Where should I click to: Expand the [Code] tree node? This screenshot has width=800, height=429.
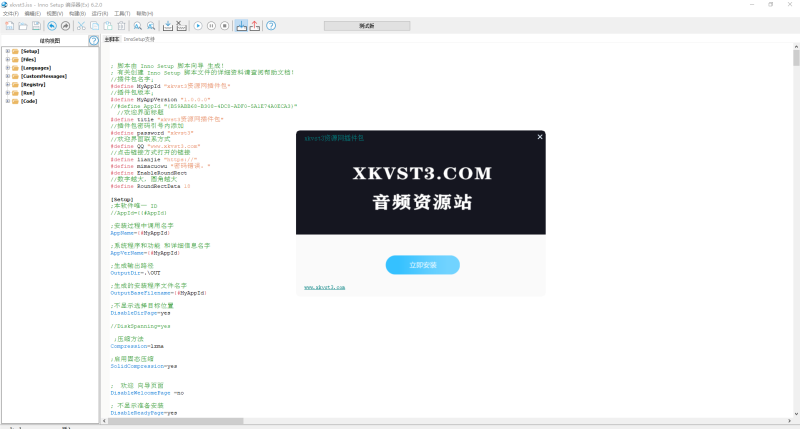pyautogui.click(x=8, y=101)
